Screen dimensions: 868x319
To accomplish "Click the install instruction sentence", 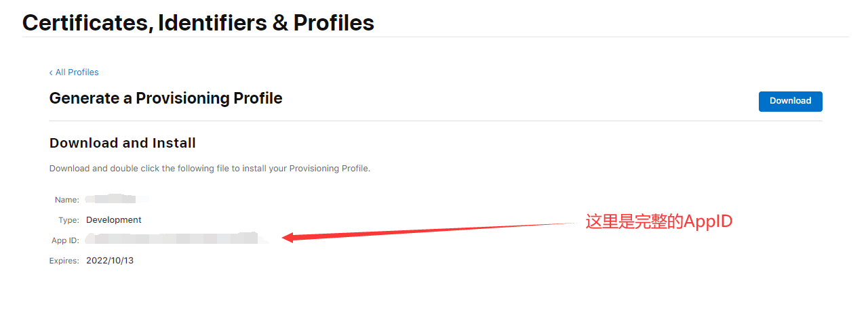I will 210,168.
